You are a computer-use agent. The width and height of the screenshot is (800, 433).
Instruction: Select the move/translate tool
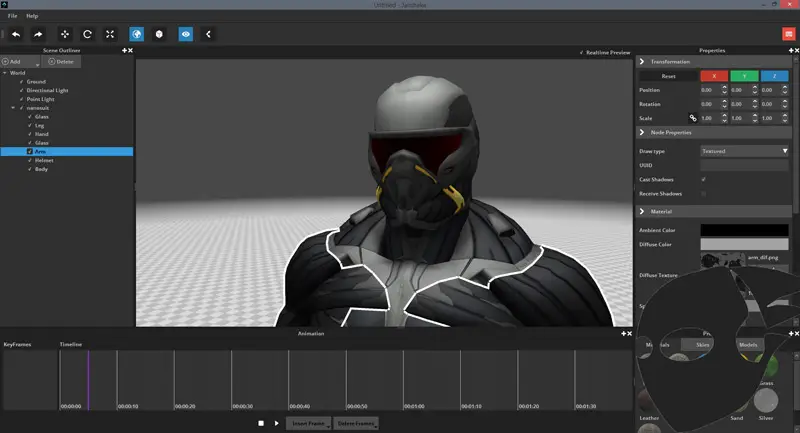pyautogui.click(x=65, y=34)
